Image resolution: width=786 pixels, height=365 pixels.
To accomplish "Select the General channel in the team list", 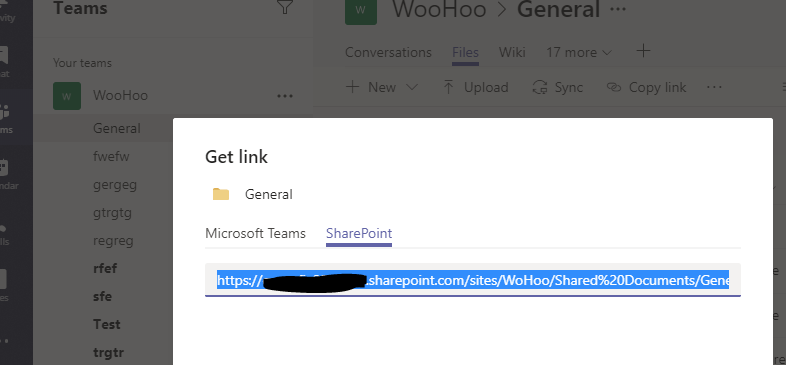I will click(x=117, y=128).
